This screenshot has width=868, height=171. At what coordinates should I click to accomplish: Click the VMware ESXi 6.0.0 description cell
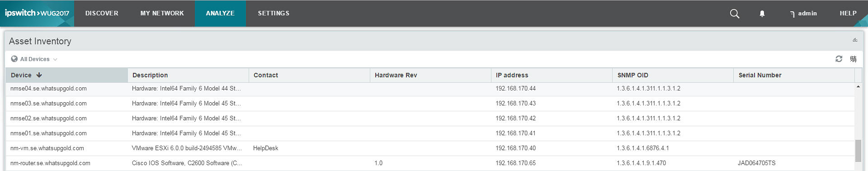click(x=187, y=148)
